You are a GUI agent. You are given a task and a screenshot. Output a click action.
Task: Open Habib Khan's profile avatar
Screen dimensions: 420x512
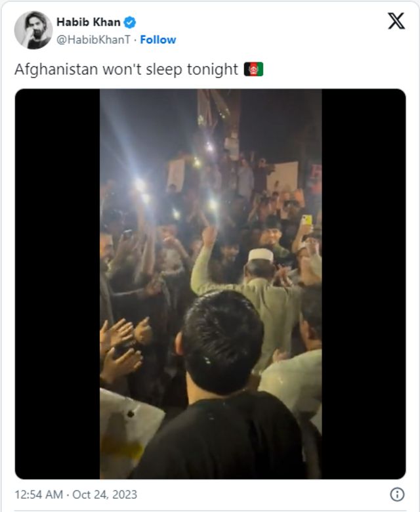point(33,30)
